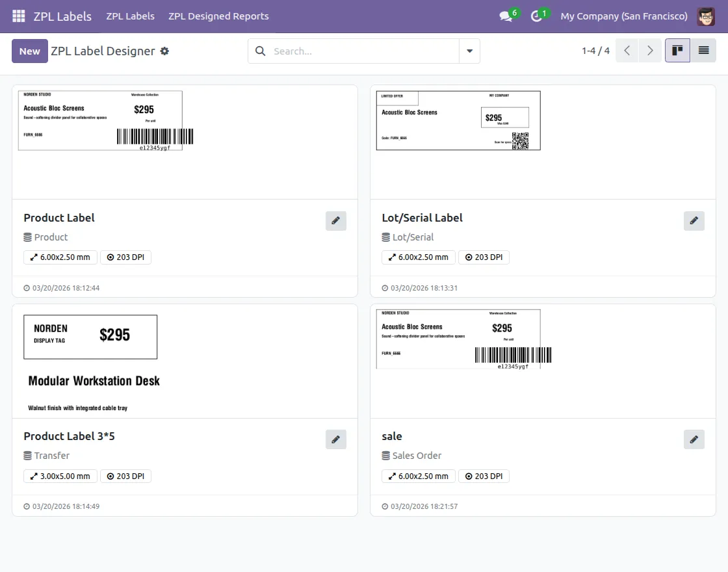Switch to list view

(703, 51)
